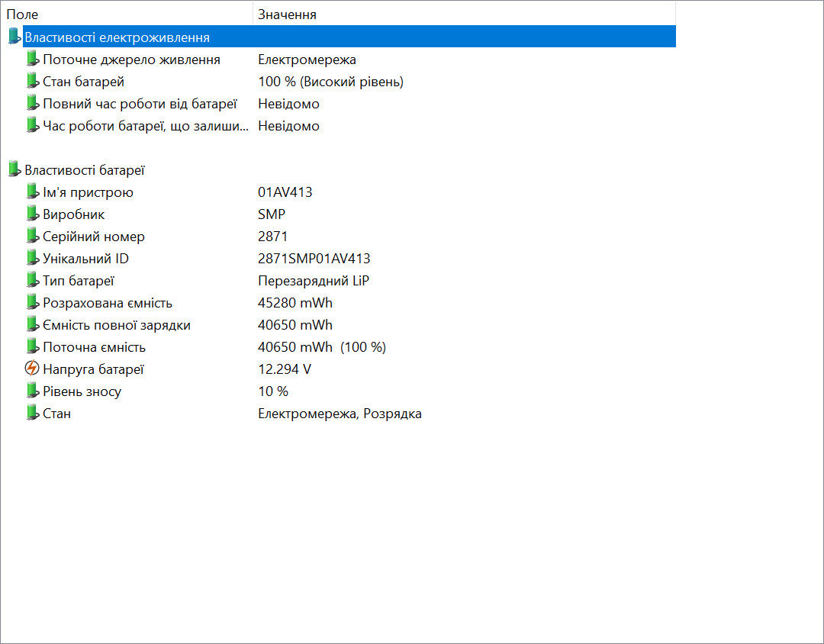824x644 pixels.
Task: Click the battery icon next to Виробник
Action: (x=32, y=214)
